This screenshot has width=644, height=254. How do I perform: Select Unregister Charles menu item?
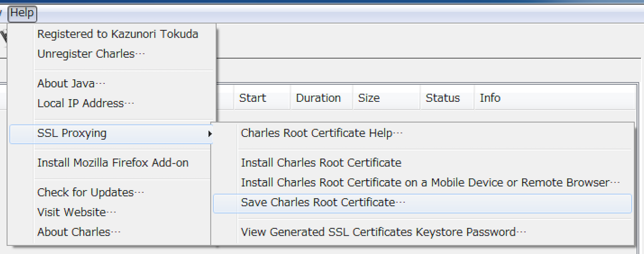91,54
